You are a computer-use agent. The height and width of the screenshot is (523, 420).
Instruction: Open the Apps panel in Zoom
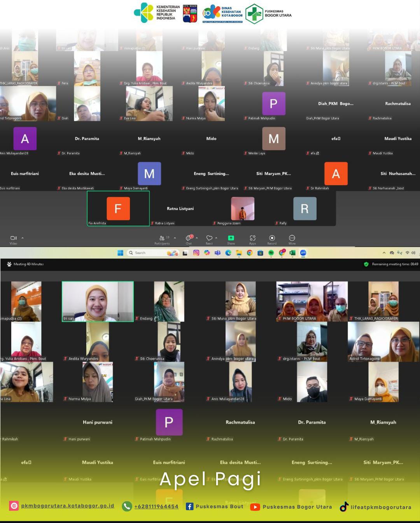tap(252, 238)
